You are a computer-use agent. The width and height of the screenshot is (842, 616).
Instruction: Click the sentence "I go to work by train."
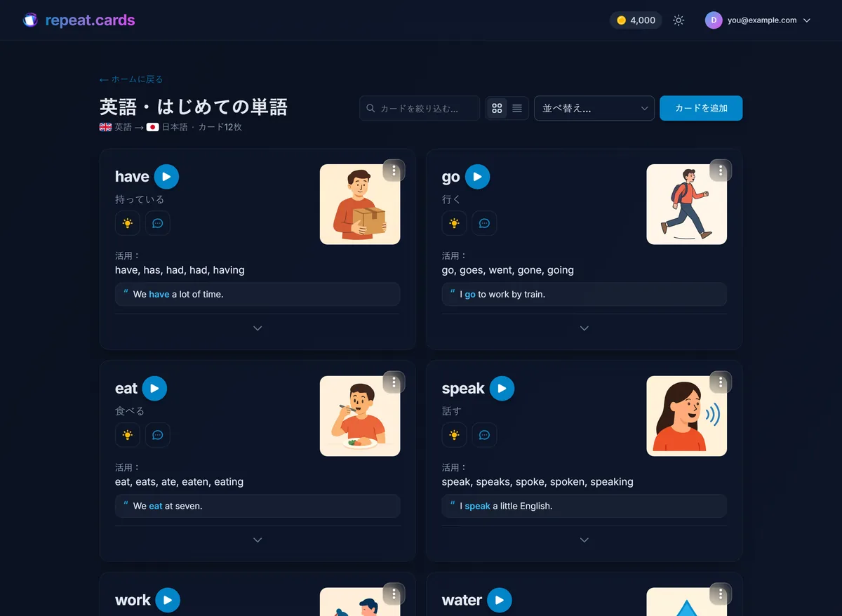tap(502, 295)
